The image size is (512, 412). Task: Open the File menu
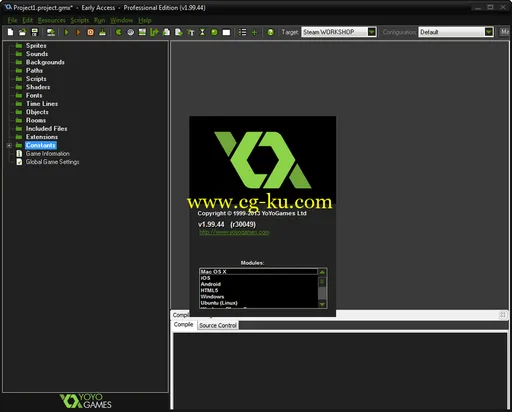coord(12,20)
